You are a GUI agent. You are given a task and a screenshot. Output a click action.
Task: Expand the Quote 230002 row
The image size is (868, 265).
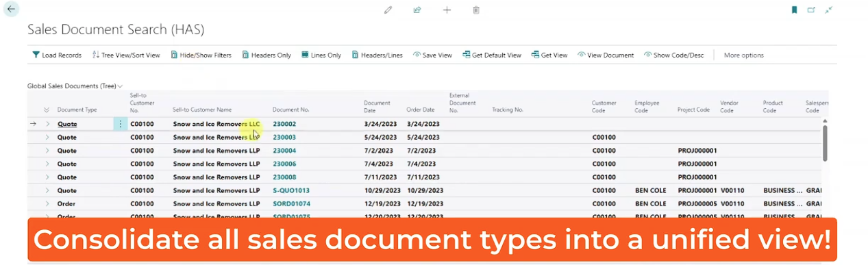tap(48, 124)
